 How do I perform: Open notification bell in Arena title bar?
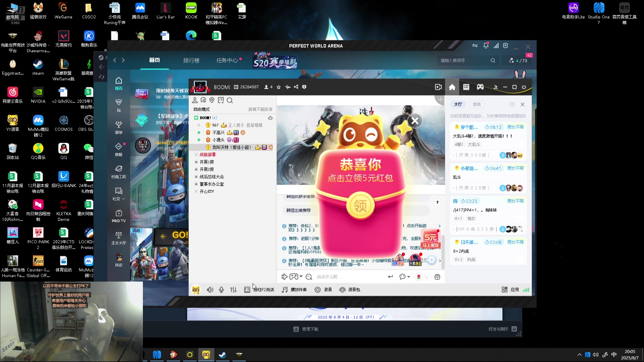486,46
